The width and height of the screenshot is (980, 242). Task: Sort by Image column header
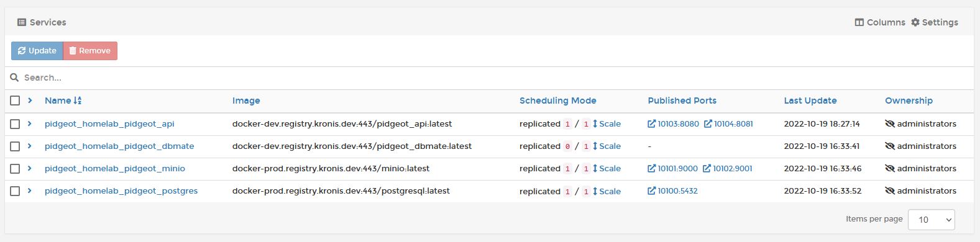[246, 101]
